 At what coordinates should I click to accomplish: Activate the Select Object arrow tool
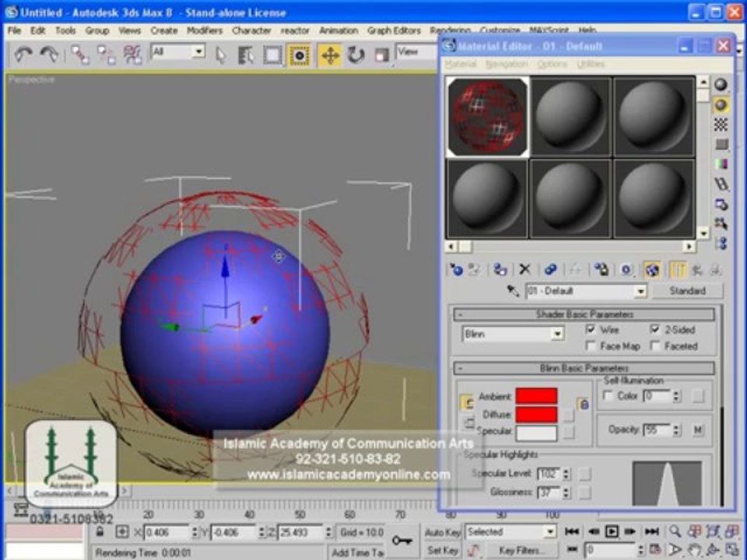(x=220, y=55)
